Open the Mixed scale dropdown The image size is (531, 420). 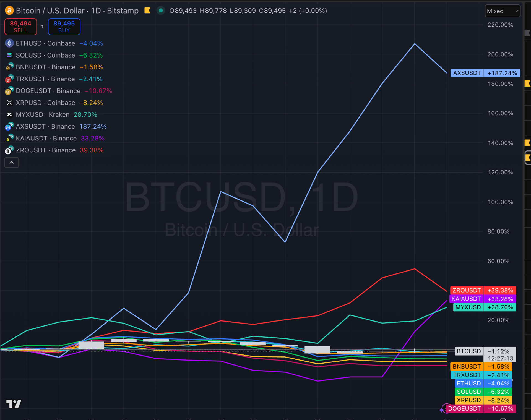tap(502, 11)
